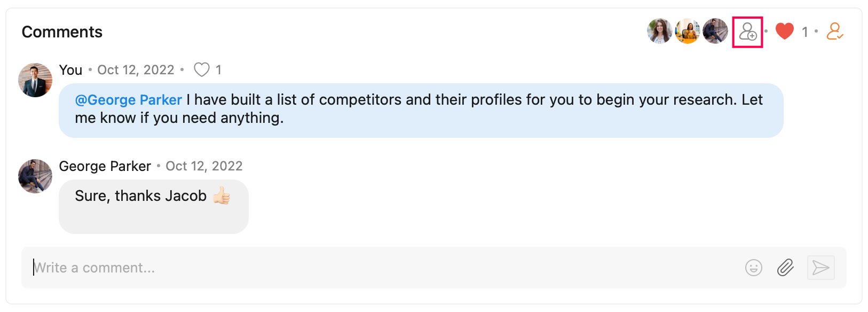Screen dimensions: 868x312
Task: Focus the Write a comment field
Action: [x=374, y=268]
